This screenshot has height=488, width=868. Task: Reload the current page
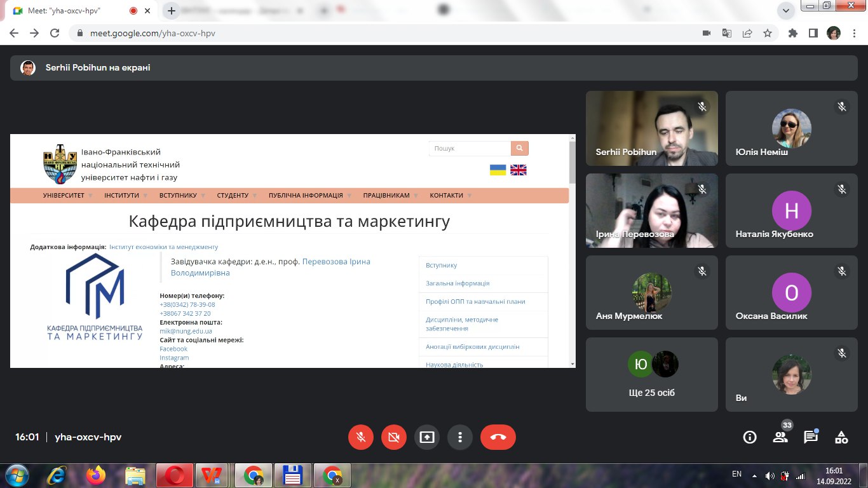[55, 33]
